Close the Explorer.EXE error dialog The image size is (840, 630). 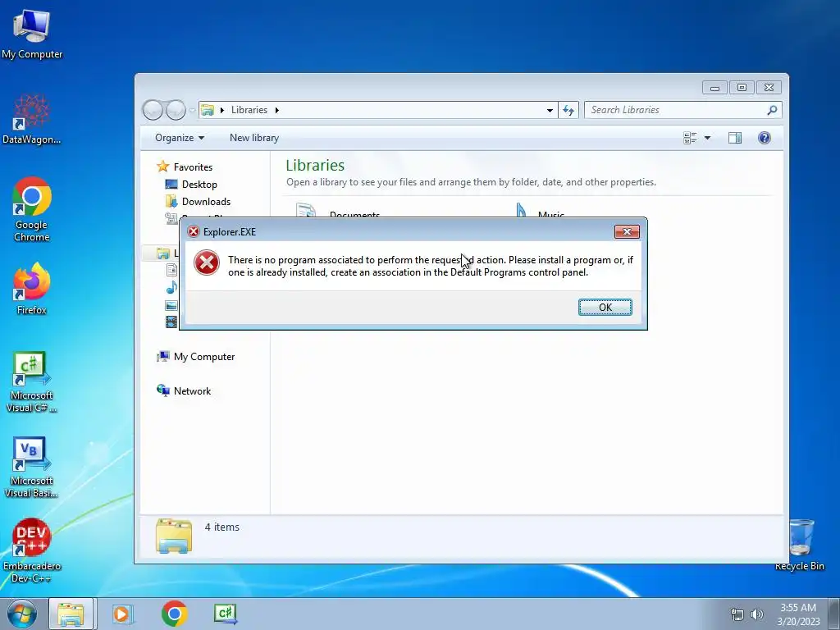(x=627, y=231)
